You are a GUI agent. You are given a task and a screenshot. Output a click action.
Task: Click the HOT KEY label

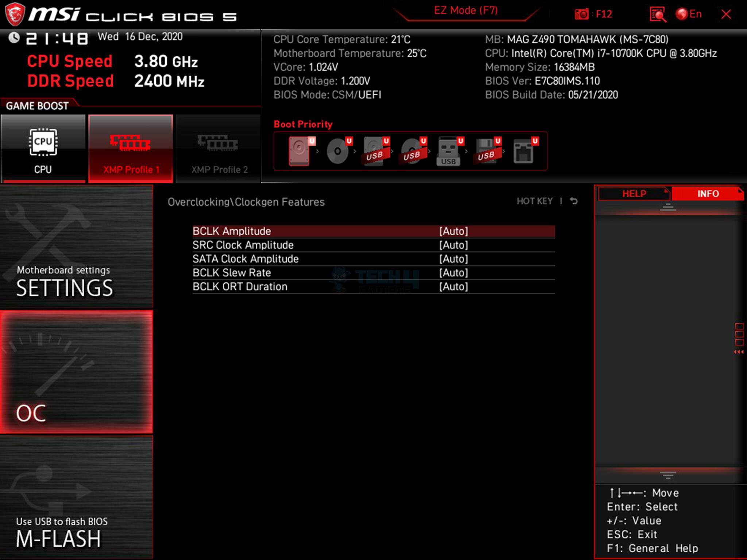[534, 201]
